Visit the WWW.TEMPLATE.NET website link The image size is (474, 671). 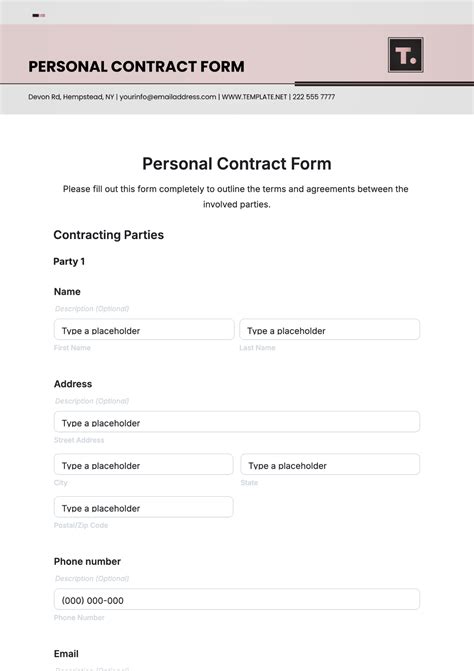pyautogui.click(x=254, y=97)
